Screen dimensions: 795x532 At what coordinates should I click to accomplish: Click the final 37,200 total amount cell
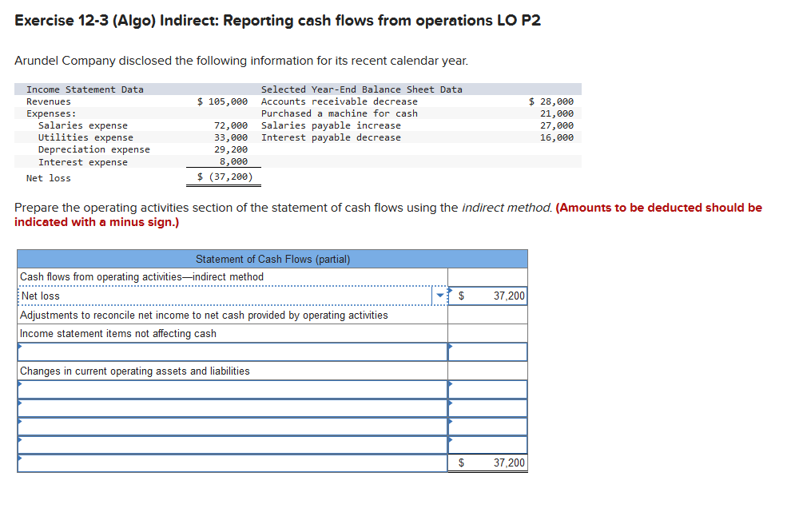(487, 463)
